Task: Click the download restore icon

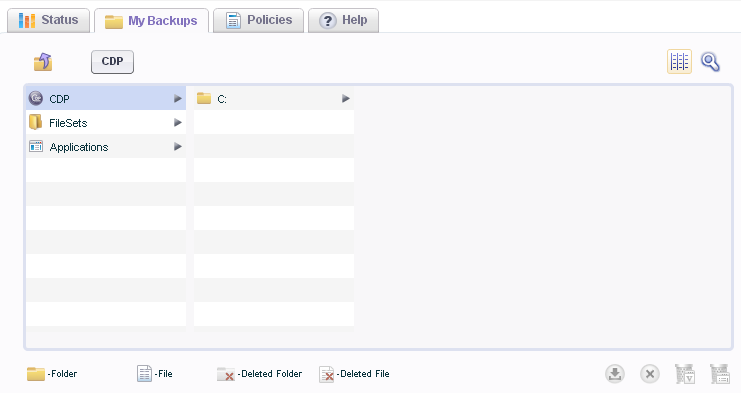Action: pos(615,374)
